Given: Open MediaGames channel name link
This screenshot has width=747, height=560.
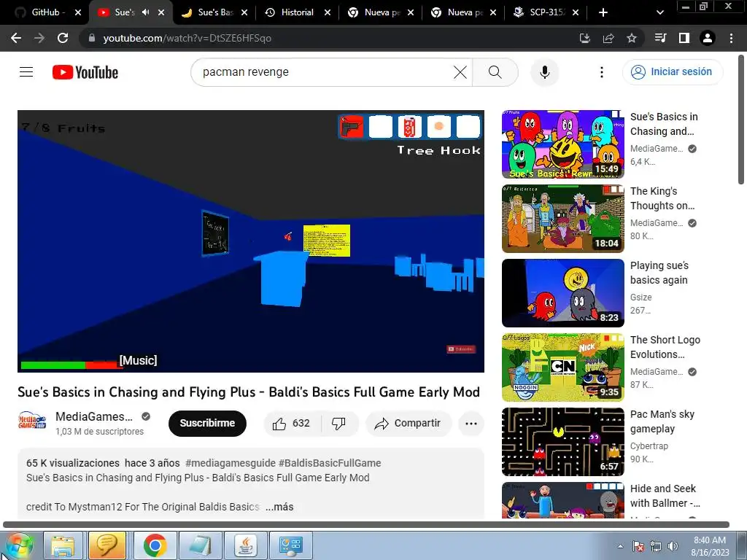Looking at the screenshot, I should (94, 416).
